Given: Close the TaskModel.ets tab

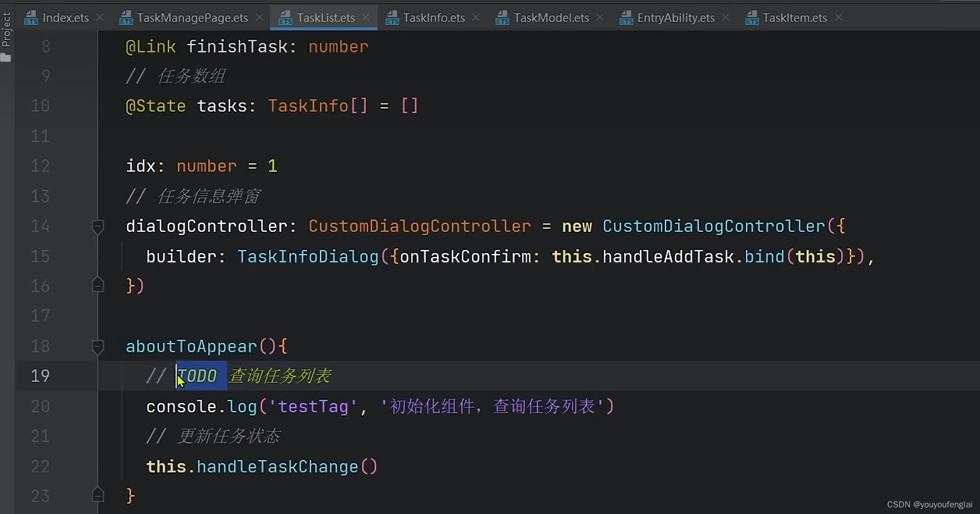Looking at the screenshot, I should (x=600, y=17).
